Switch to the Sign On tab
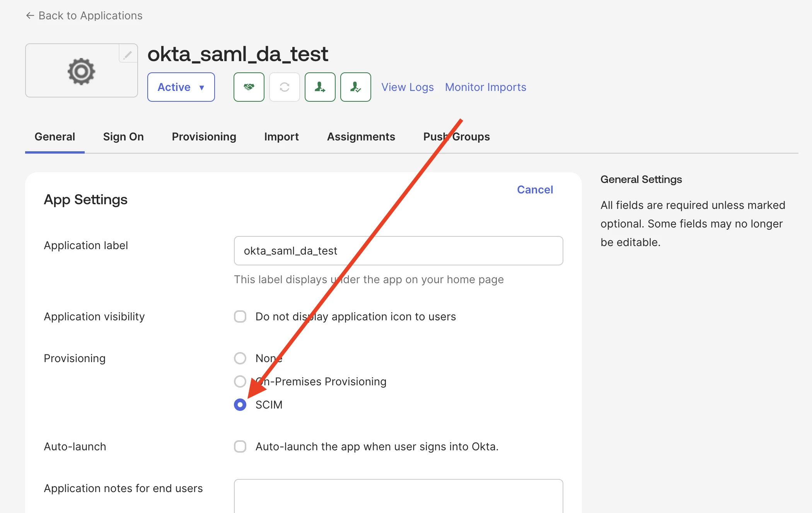812x513 pixels. [123, 137]
